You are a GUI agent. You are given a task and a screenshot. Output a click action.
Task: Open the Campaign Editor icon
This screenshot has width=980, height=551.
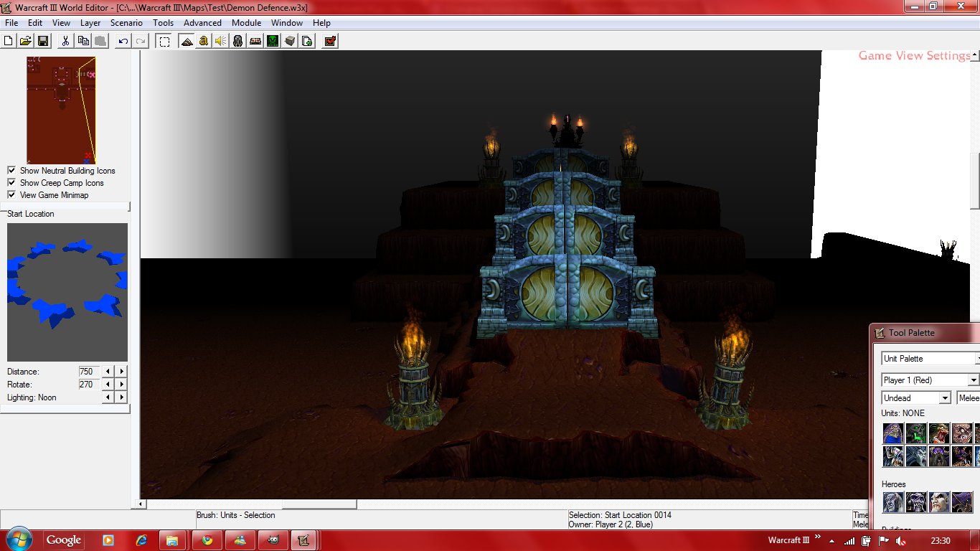(255, 41)
